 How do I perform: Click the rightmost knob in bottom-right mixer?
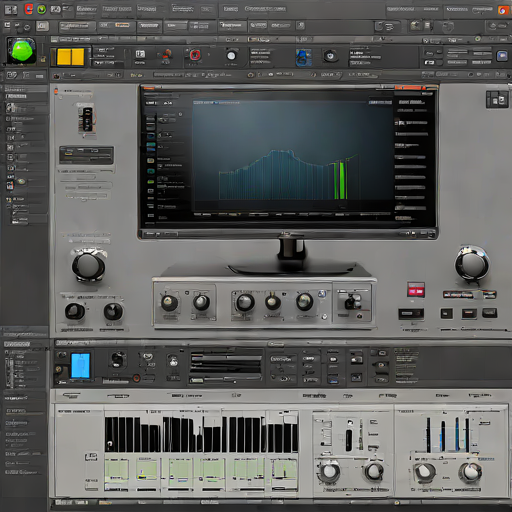[470, 472]
